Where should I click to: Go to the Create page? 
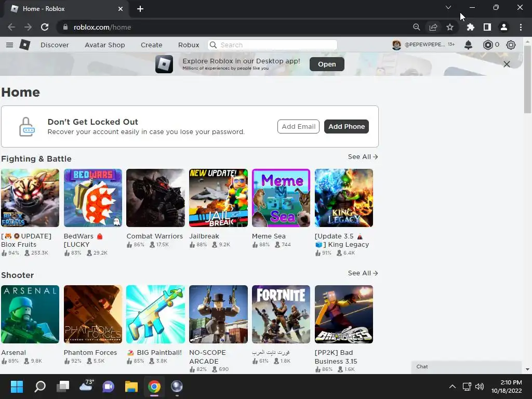151,45
